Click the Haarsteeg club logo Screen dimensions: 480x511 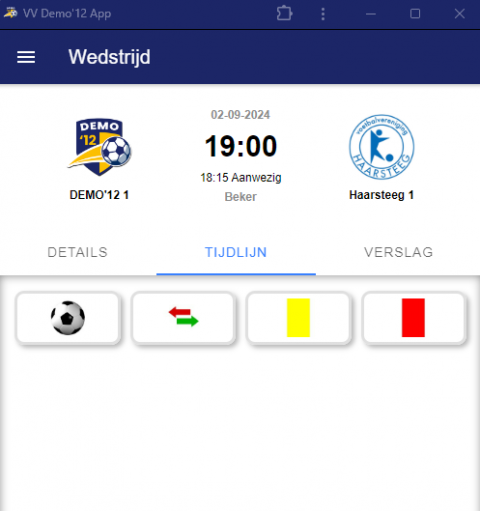pyautogui.click(x=382, y=147)
